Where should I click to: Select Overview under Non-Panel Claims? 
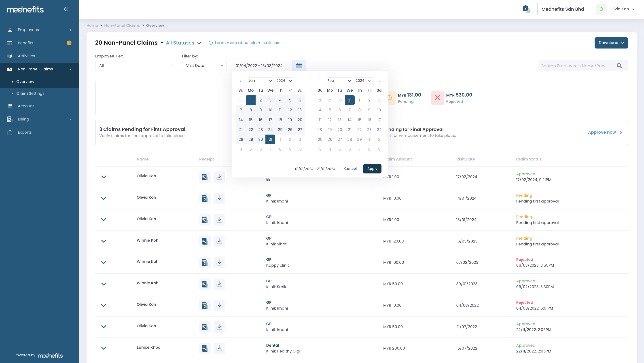tap(25, 81)
